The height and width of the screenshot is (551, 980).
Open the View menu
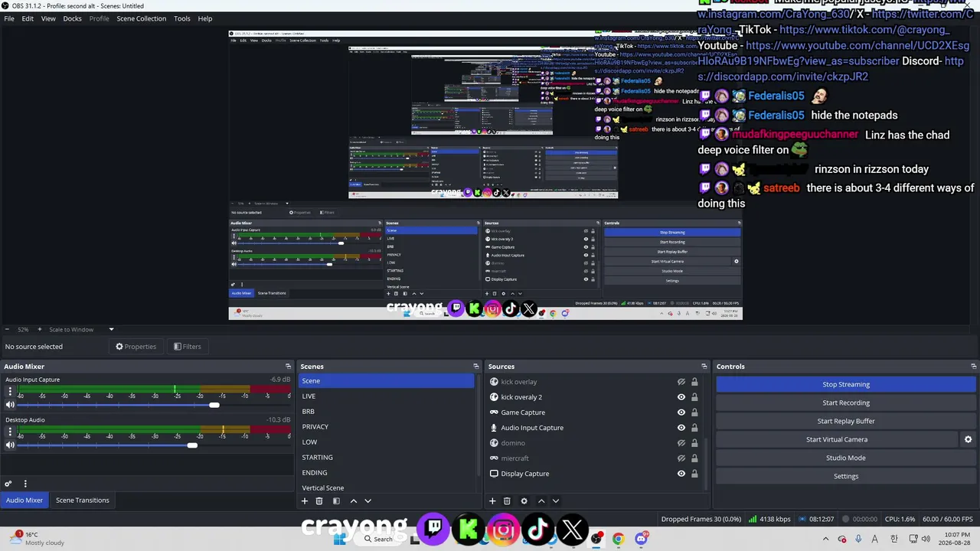48,18
